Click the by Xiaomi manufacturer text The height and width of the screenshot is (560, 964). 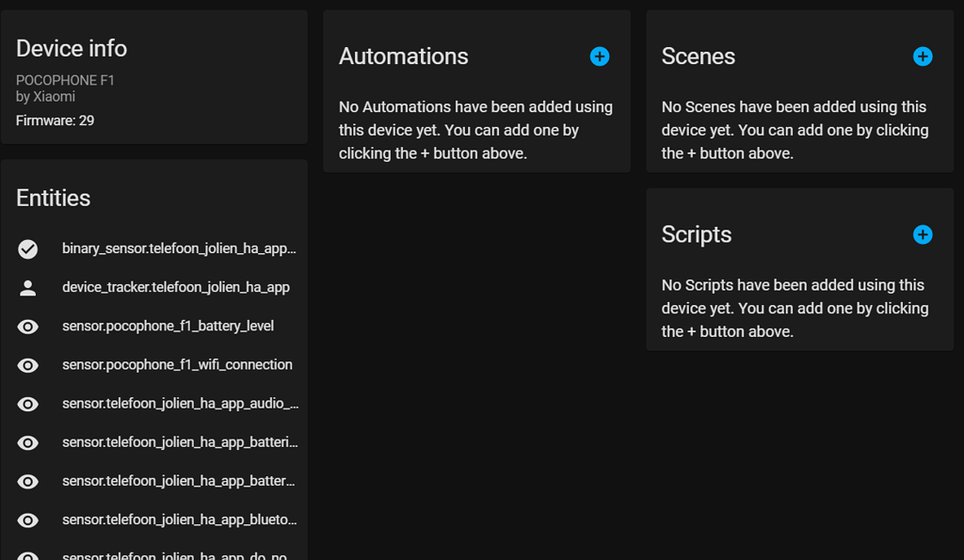pos(45,97)
